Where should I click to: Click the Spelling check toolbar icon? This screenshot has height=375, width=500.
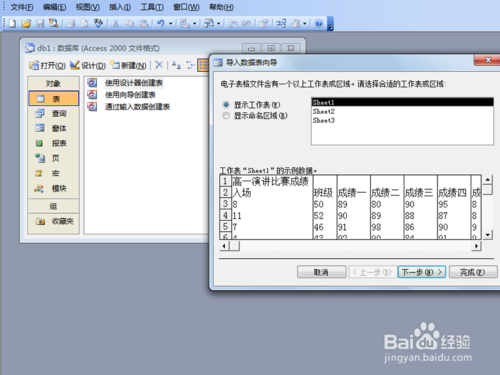98,23
